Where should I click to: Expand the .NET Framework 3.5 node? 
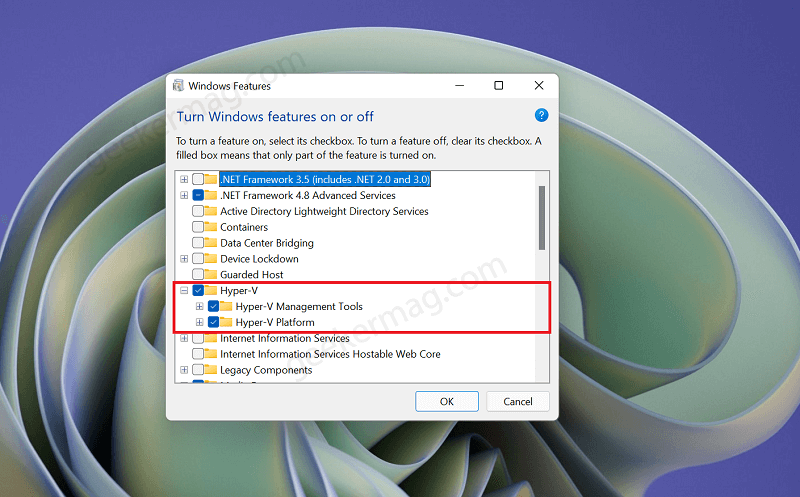coord(184,179)
